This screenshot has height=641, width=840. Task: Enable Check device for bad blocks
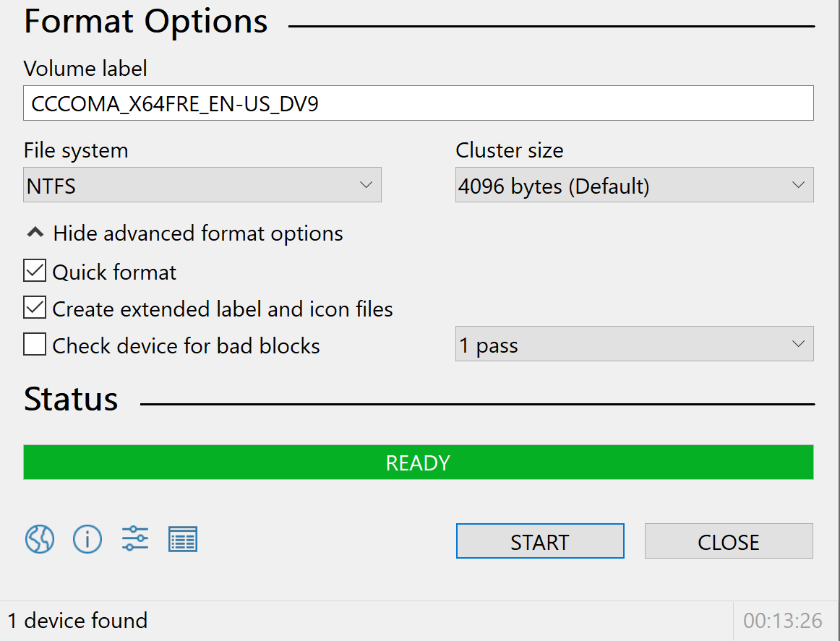click(35, 344)
